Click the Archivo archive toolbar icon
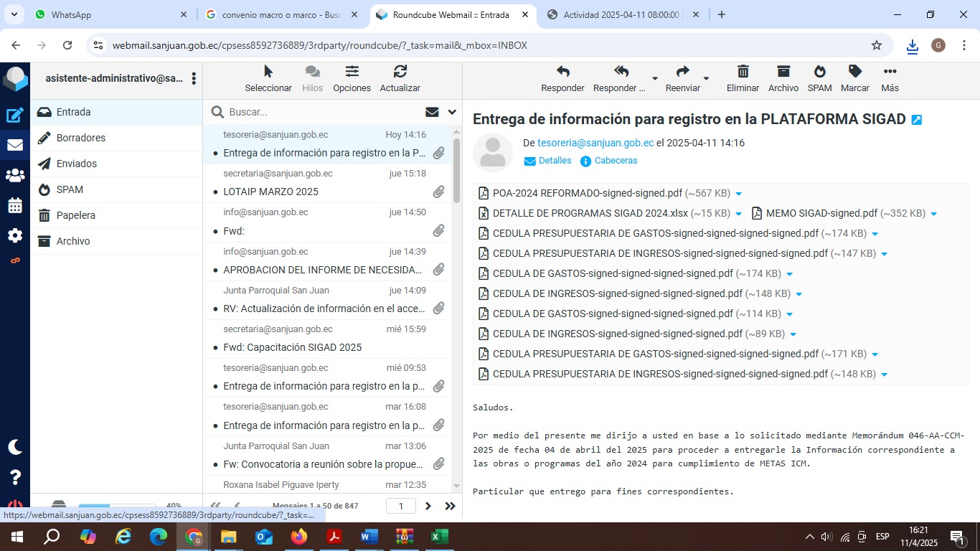The height and width of the screenshot is (551, 980). [783, 72]
